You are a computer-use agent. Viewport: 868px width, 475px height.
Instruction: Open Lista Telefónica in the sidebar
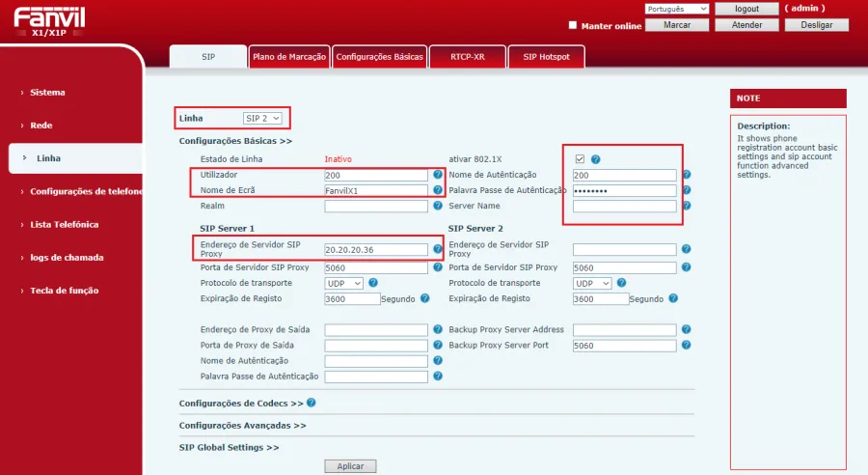[x=65, y=225]
